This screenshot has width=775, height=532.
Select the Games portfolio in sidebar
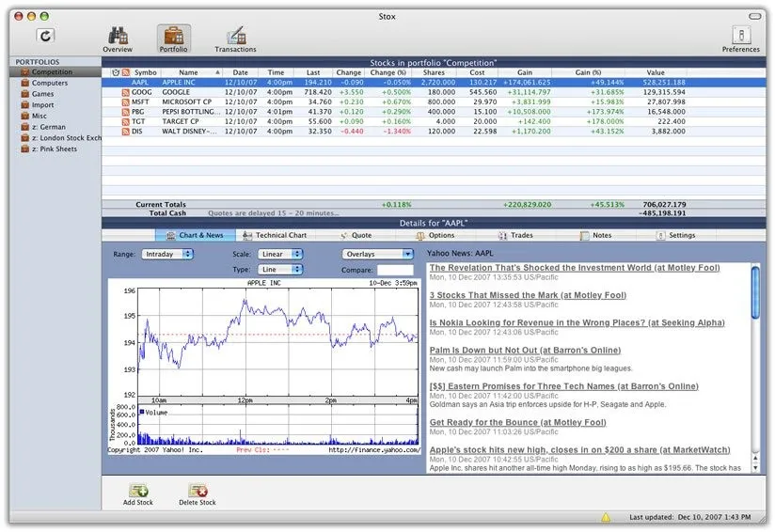(43, 94)
